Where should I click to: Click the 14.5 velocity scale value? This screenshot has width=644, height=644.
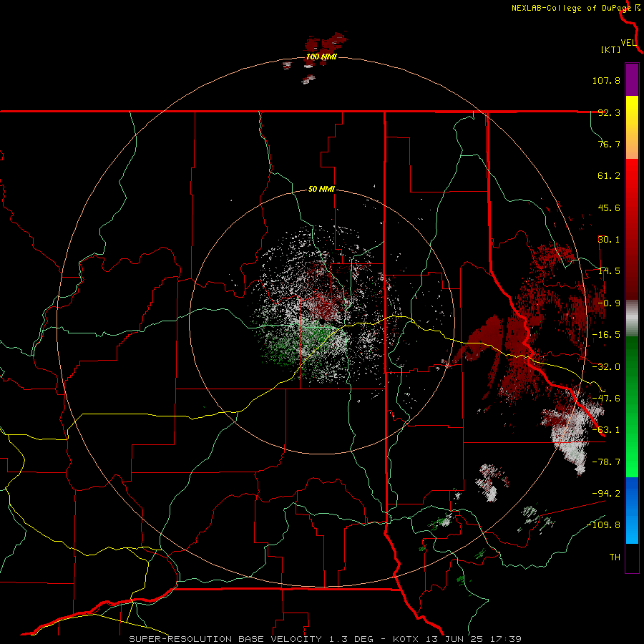click(609, 271)
